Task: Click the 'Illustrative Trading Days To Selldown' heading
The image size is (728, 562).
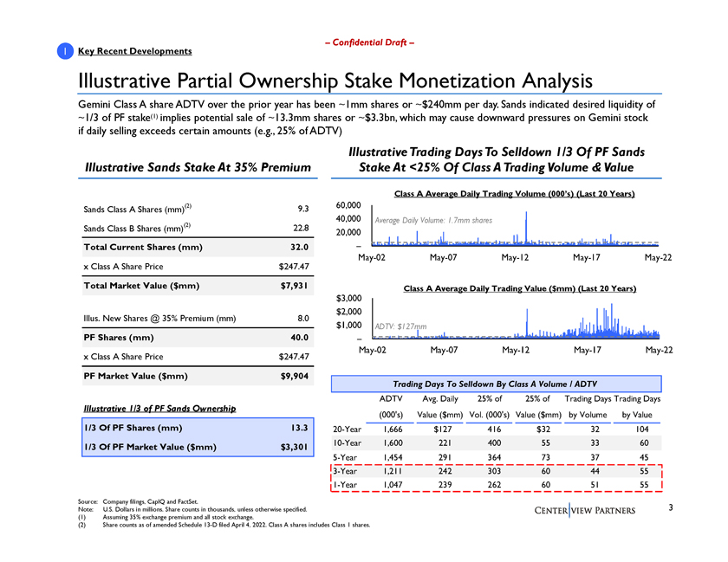Action: (497, 159)
